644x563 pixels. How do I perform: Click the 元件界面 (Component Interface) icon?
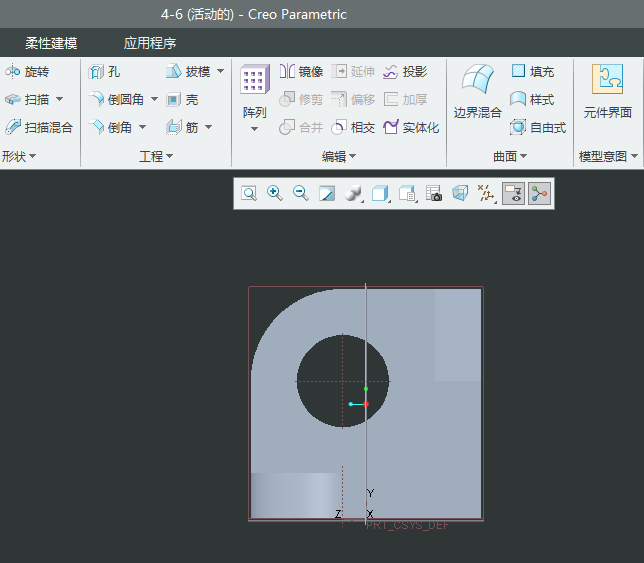click(x=607, y=79)
